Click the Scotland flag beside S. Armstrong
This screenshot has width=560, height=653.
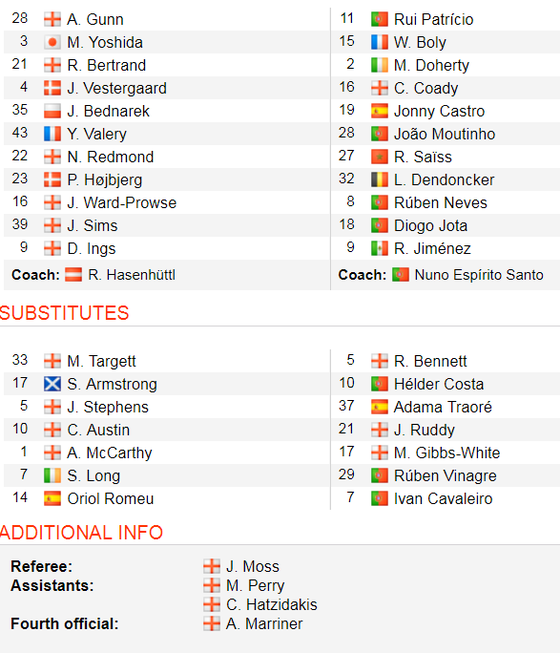52,384
